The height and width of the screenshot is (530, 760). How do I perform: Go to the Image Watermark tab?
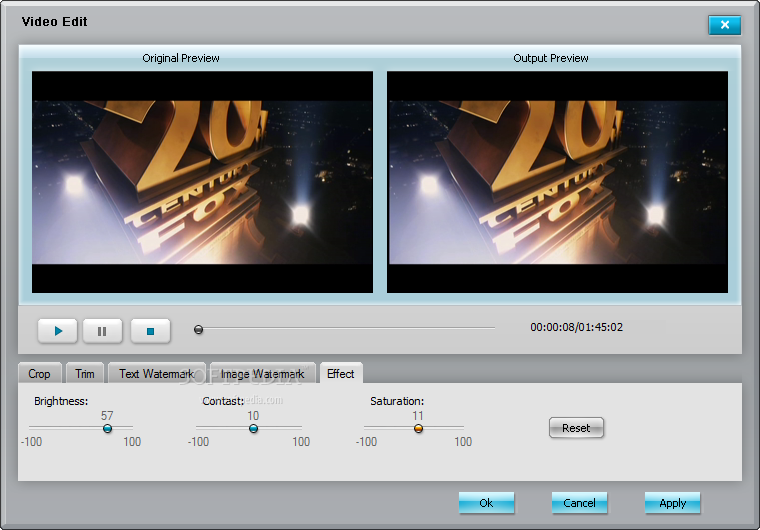click(263, 373)
